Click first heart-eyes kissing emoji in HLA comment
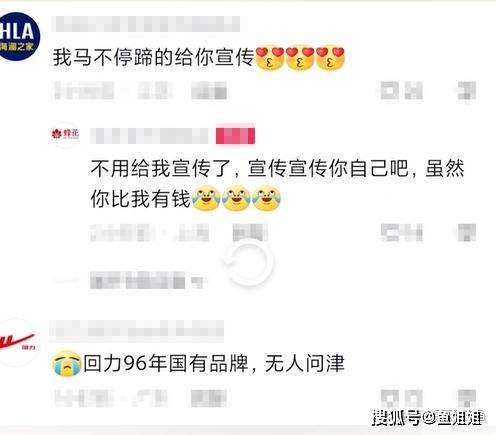The image size is (496, 435). pos(269,58)
